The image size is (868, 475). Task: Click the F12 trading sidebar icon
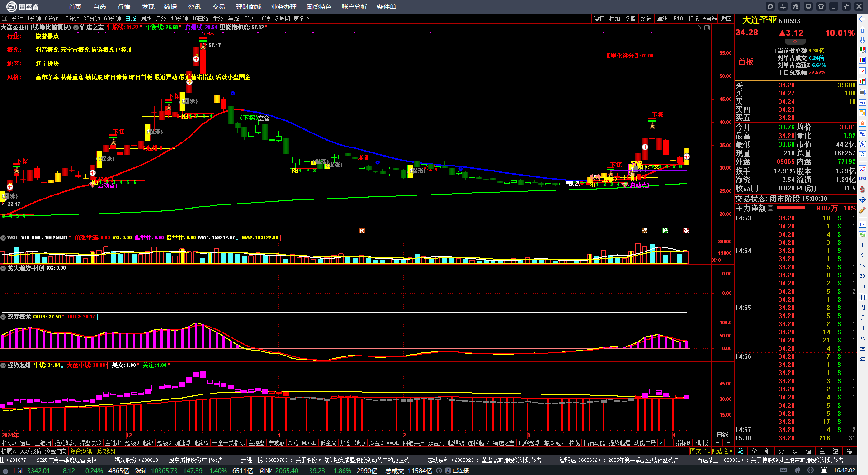tap(863, 133)
